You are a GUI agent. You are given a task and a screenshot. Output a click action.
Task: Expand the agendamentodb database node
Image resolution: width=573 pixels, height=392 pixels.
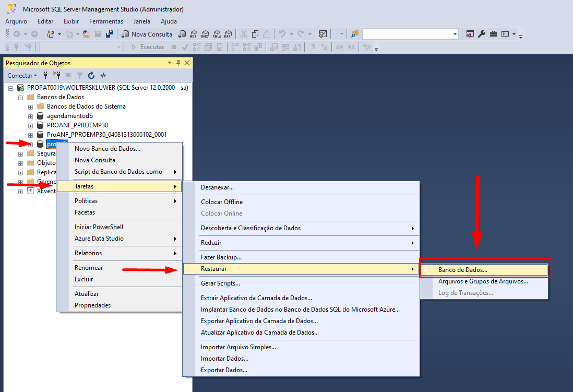pyautogui.click(x=30, y=116)
